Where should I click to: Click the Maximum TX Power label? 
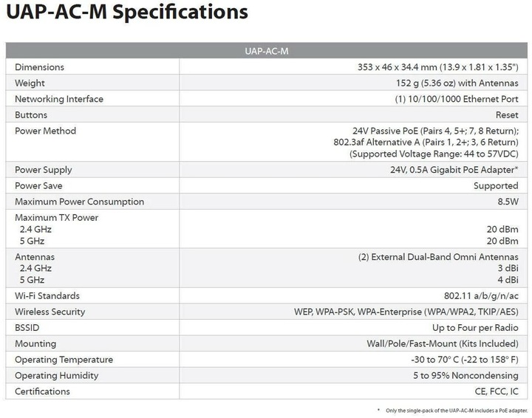pyautogui.click(x=57, y=217)
